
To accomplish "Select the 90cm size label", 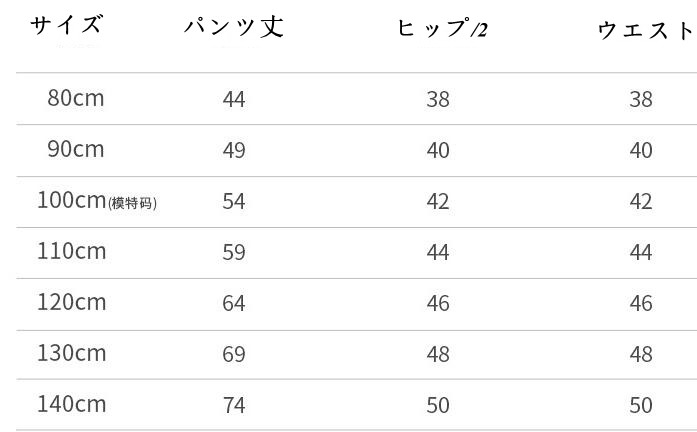I will pos(75,149).
